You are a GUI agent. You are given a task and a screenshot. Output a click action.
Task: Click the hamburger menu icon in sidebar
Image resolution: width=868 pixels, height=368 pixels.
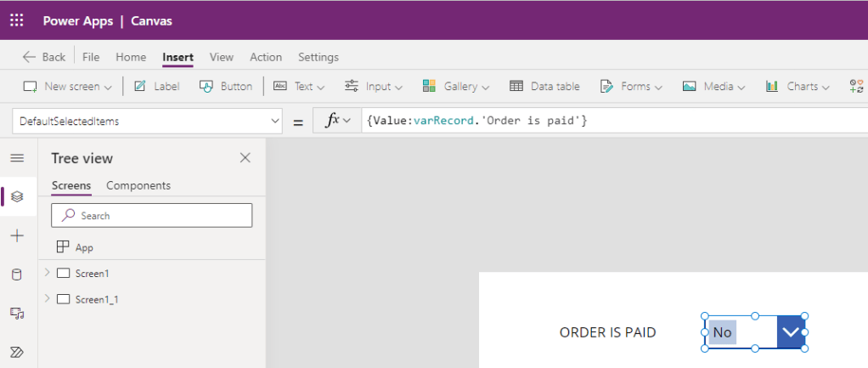coord(17,158)
